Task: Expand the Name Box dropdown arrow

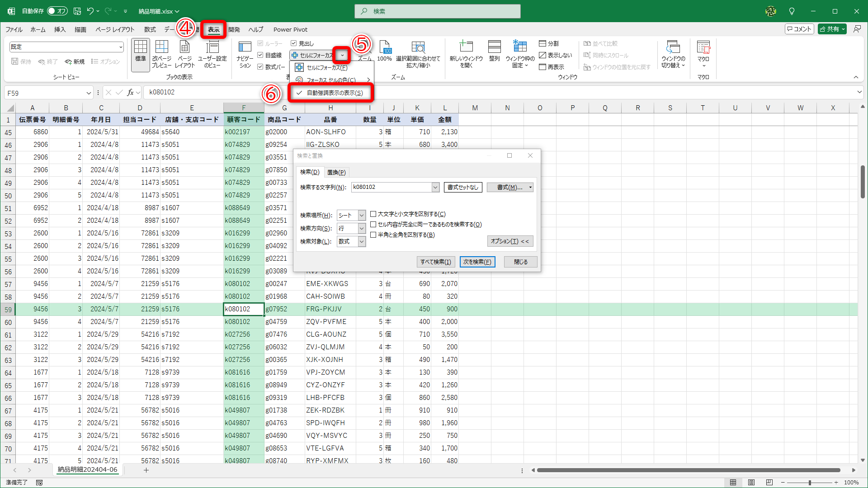Action: 89,93
